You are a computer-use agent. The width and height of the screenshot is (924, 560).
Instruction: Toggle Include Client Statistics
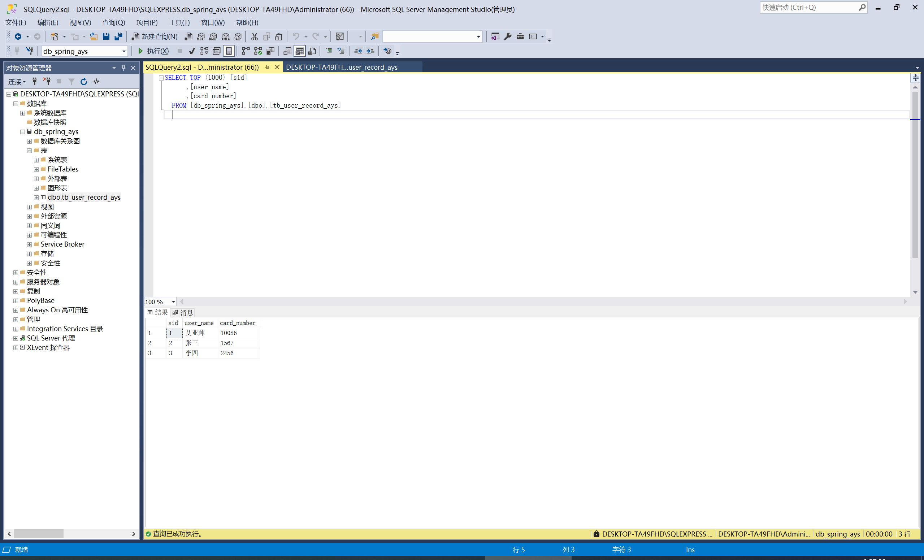coord(270,51)
